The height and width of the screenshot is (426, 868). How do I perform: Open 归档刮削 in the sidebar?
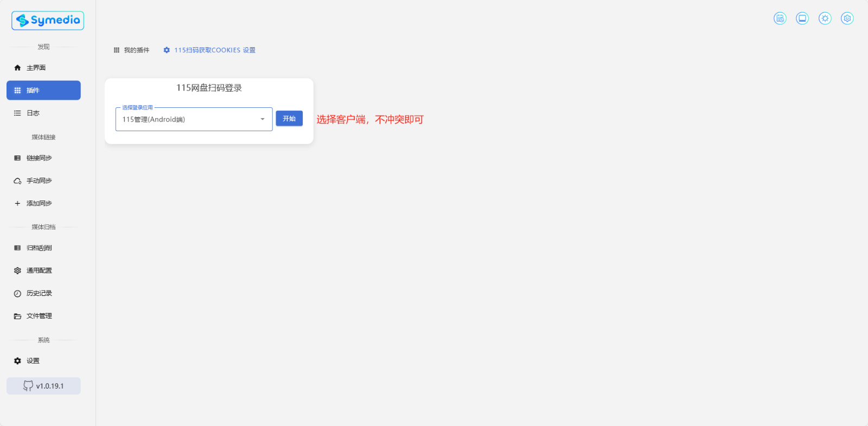pyautogui.click(x=43, y=248)
